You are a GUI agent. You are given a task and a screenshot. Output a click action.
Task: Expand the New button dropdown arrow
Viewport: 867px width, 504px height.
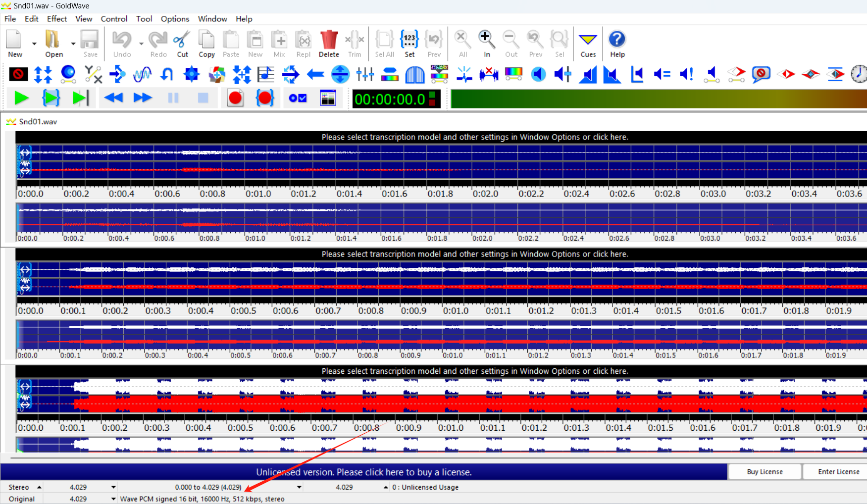point(34,44)
